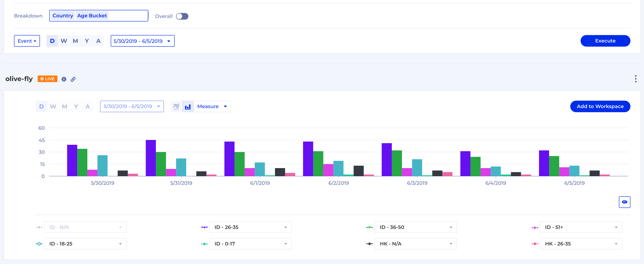Open the three-dot options menu

coord(635,79)
